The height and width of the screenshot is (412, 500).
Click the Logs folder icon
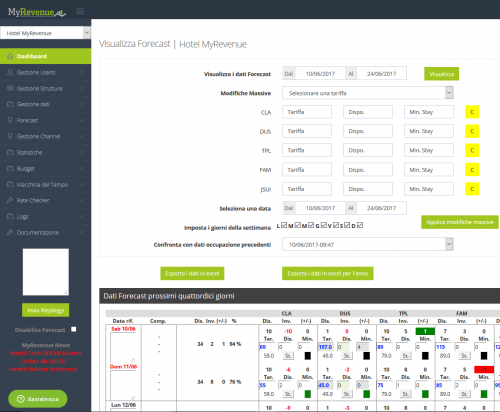(x=10, y=216)
